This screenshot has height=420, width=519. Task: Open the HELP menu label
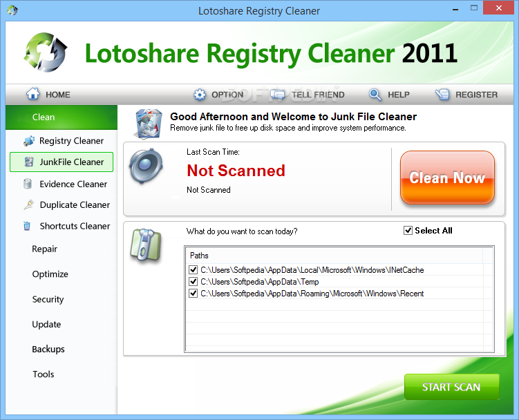pos(399,95)
